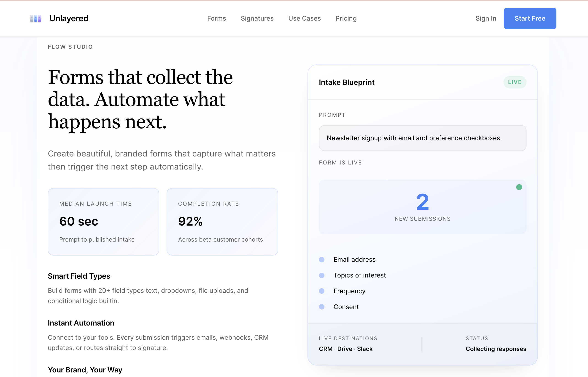The width and height of the screenshot is (588, 377).
Task: Go to the Pricing page
Action: [346, 18]
